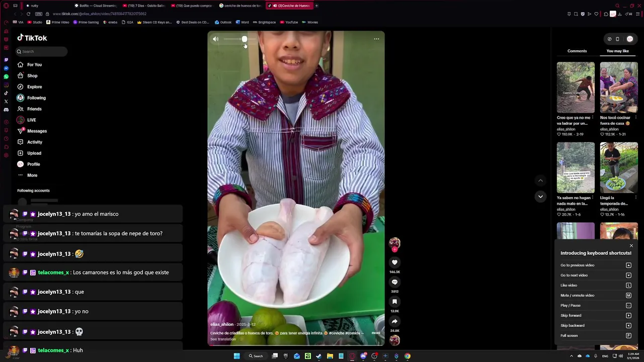This screenshot has height=362, width=644.
Task: Open the Windows Start menu
Action: click(x=236, y=356)
